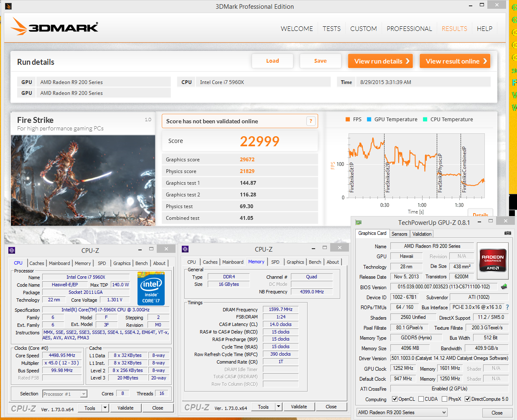The height and width of the screenshot is (420, 517).
Task: Open the HELP menu in 3DMark
Action: point(484,28)
